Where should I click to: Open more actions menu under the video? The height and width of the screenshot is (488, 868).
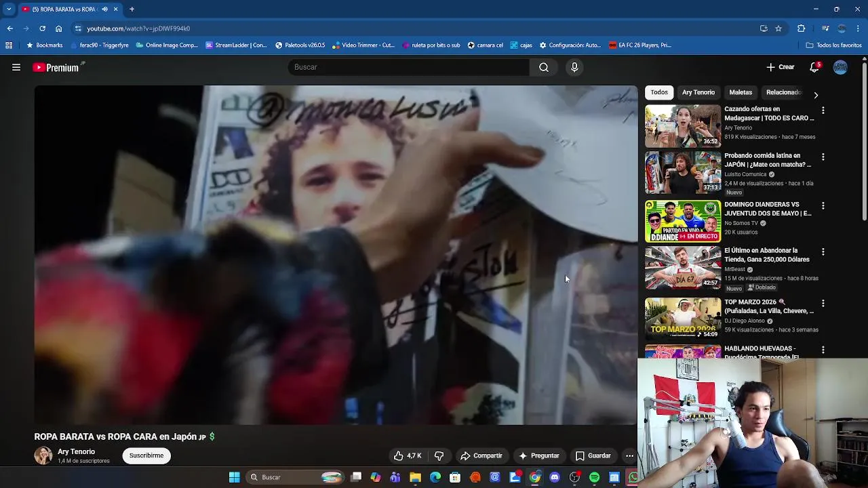(629, 455)
